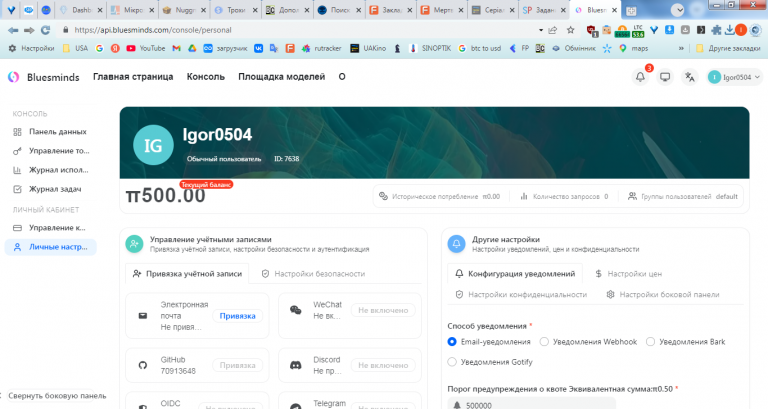Open the Настройки bookmark
768x409 pixels.
tap(31, 48)
